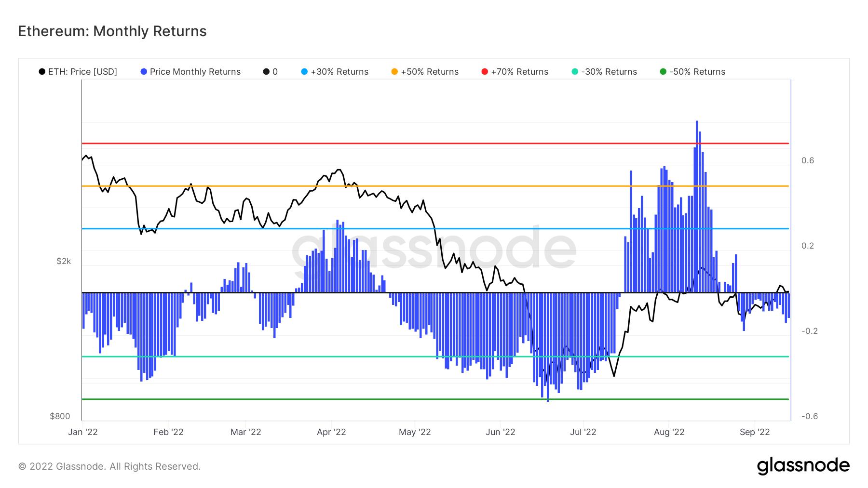Toggle the Price Monthly Returns legend dot
The height and width of the screenshot is (488, 868).
click(x=144, y=72)
